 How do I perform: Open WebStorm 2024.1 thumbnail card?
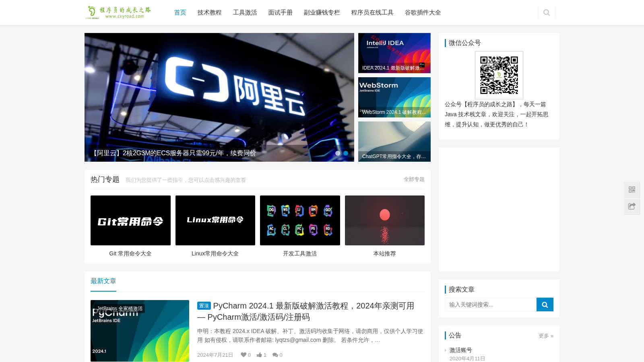394,97
